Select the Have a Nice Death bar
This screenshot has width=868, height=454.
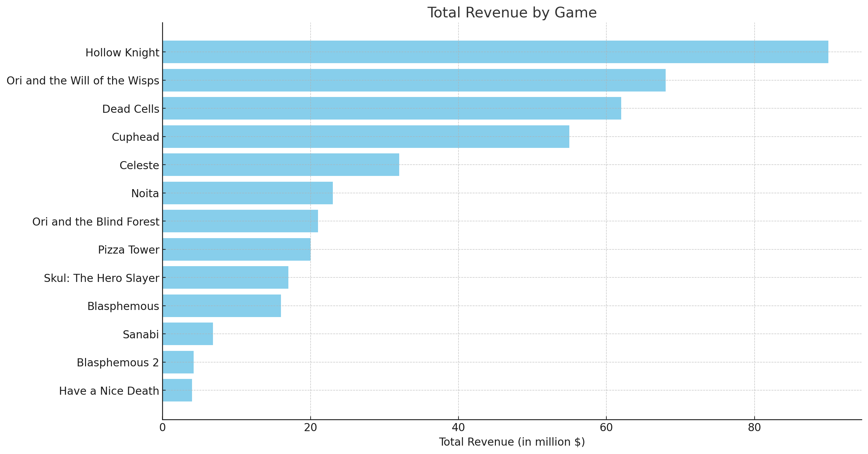tap(177, 390)
